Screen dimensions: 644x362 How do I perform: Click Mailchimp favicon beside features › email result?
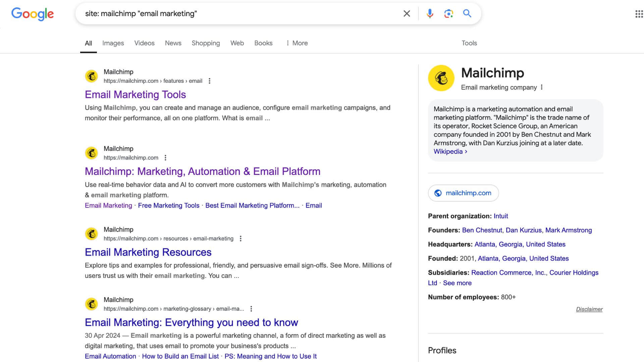[91, 76]
